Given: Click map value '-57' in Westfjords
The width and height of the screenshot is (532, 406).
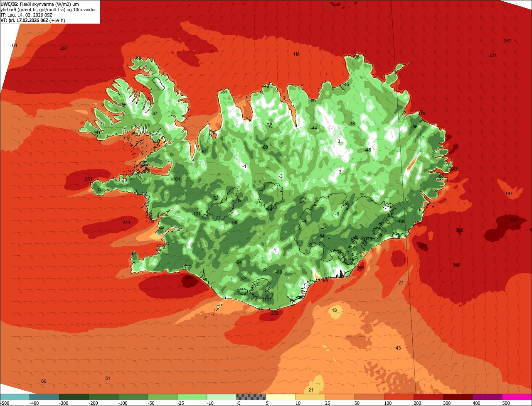Looking at the screenshot, I should pos(154,113).
